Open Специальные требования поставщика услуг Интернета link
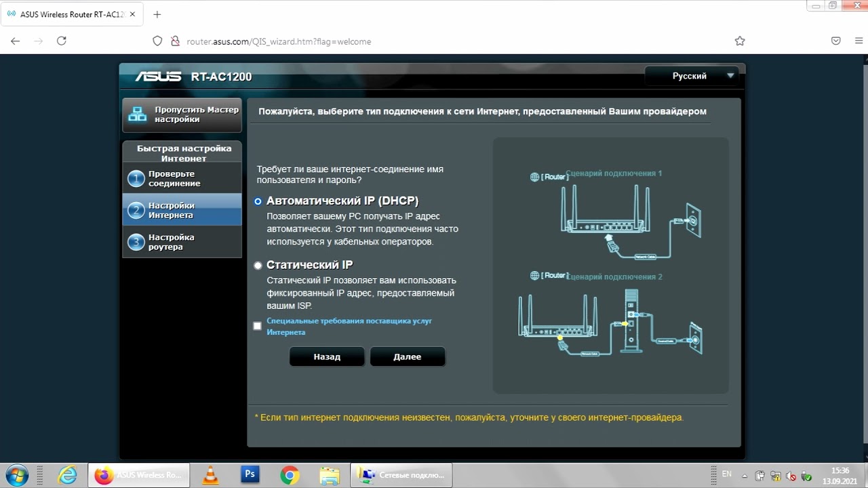This screenshot has width=868, height=488. [349, 326]
